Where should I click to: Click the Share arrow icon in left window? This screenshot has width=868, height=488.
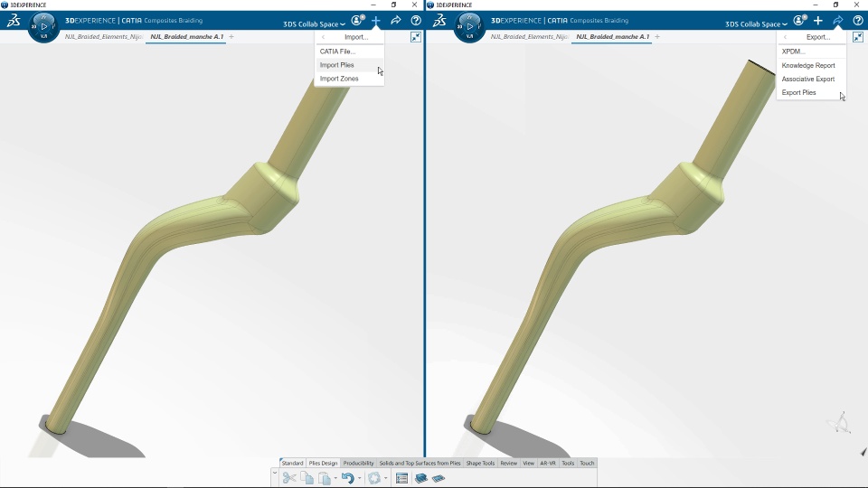(396, 21)
